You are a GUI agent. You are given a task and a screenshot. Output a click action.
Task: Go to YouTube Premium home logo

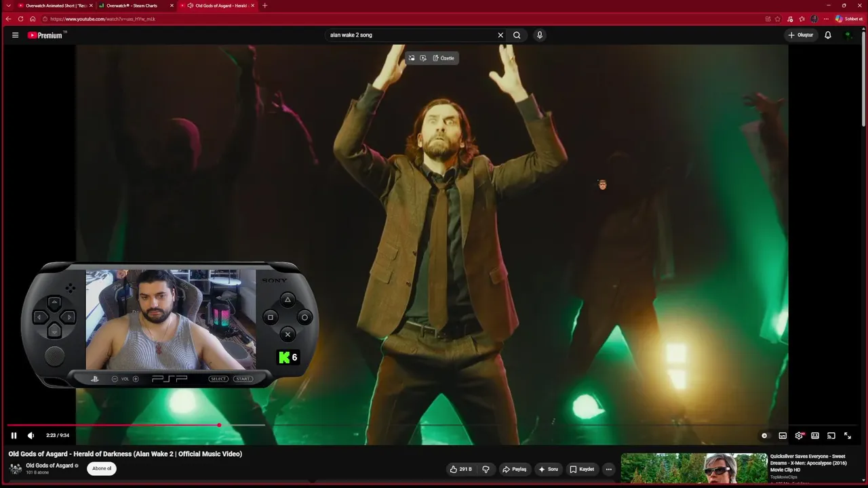(x=46, y=35)
